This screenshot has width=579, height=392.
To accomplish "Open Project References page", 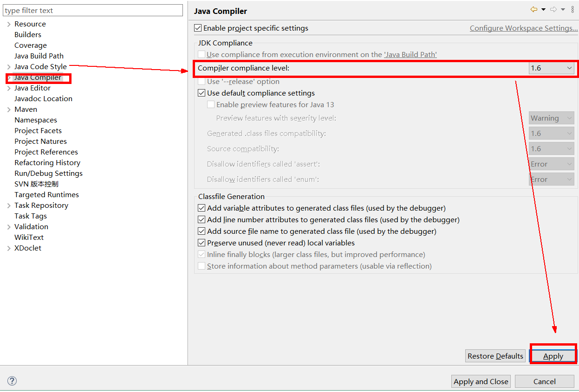I will click(x=46, y=152).
